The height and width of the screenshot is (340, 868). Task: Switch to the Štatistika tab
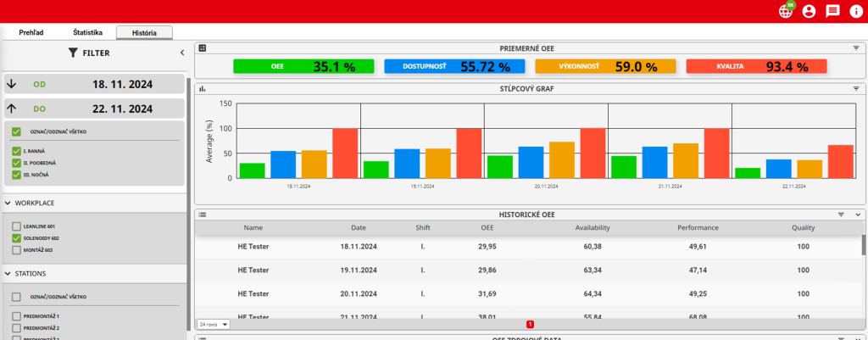(87, 32)
